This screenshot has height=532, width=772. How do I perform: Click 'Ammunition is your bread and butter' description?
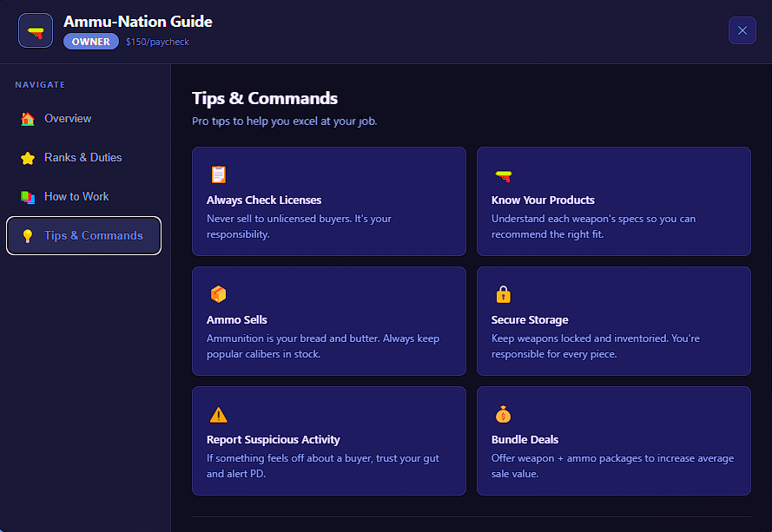pyautogui.click(x=323, y=346)
